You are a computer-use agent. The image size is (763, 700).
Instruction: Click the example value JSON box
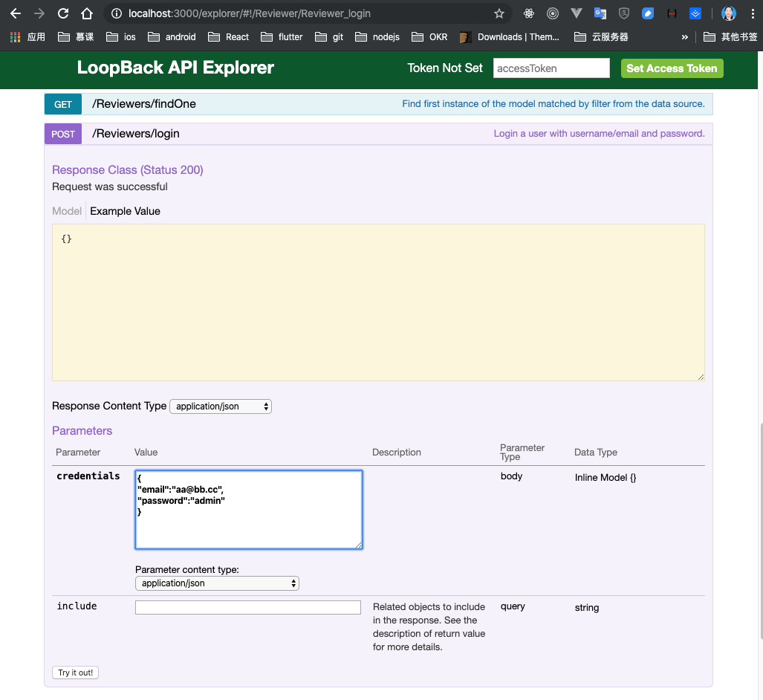(x=378, y=302)
